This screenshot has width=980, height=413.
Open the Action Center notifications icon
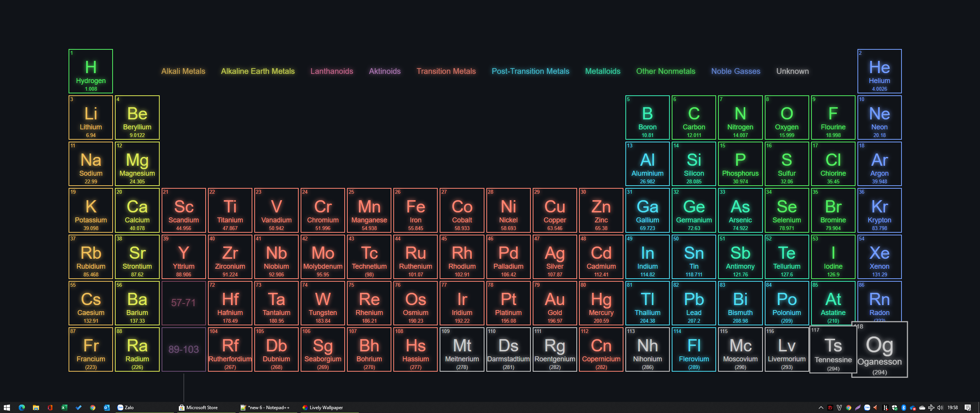coord(968,408)
